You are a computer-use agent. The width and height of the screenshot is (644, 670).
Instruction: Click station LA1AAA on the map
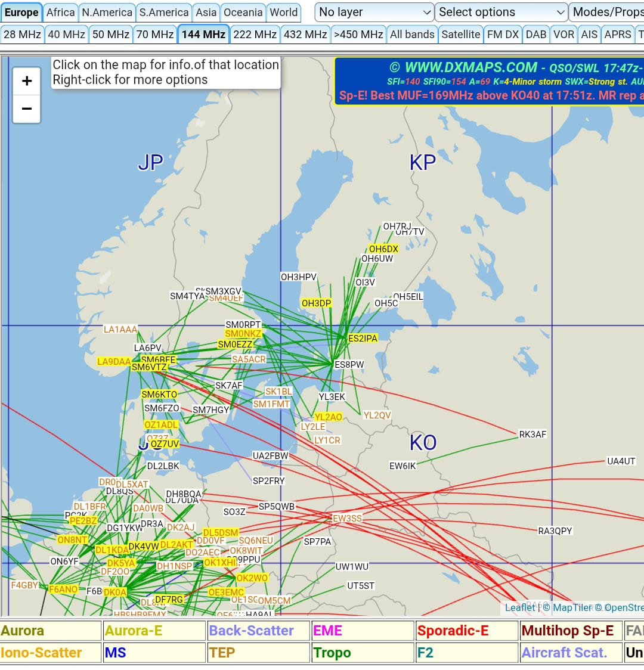point(120,329)
